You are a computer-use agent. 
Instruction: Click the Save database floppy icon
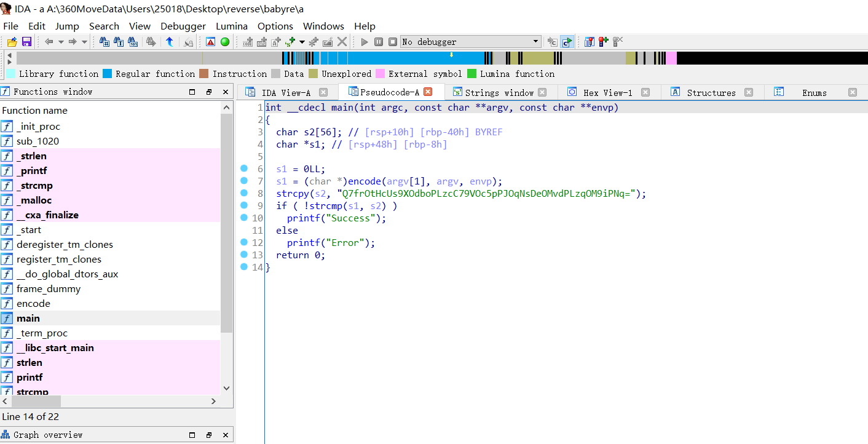click(x=26, y=42)
